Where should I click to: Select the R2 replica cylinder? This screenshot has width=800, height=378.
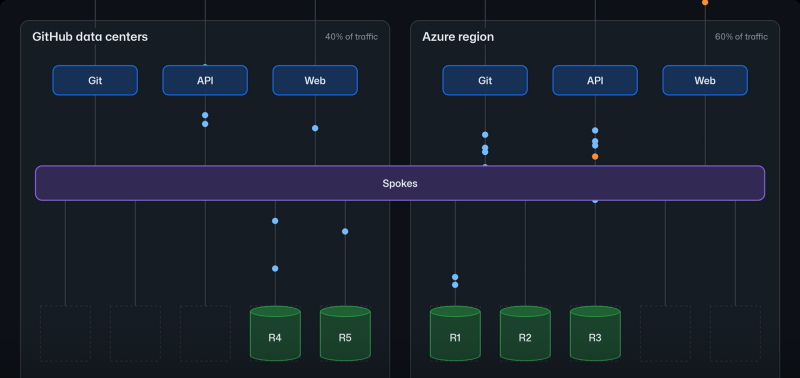click(525, 333)
